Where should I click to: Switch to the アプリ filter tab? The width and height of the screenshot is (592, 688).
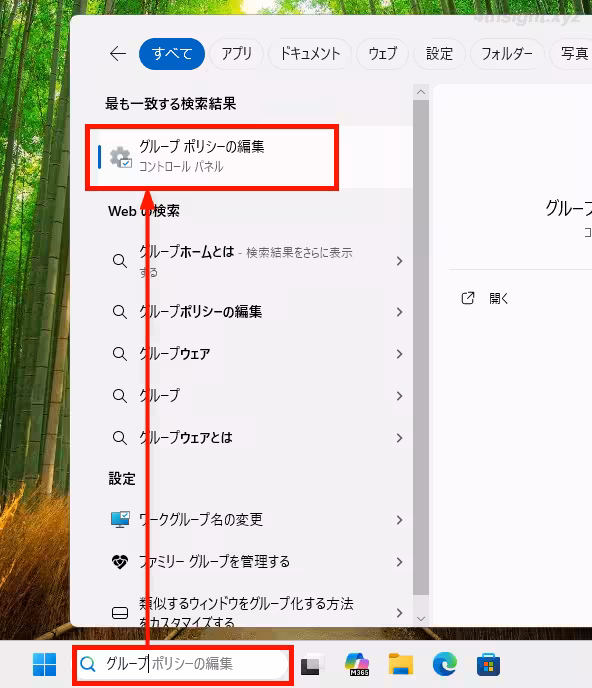237,54
